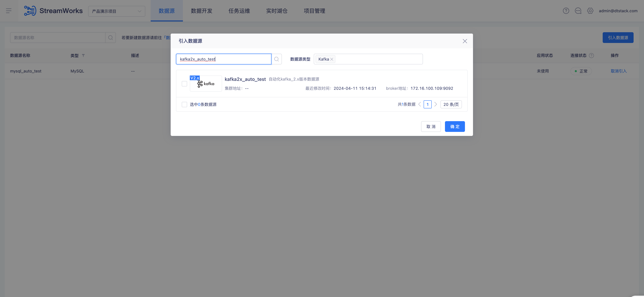Click the mysql_auto_test row name

click(x=26, y=71)
